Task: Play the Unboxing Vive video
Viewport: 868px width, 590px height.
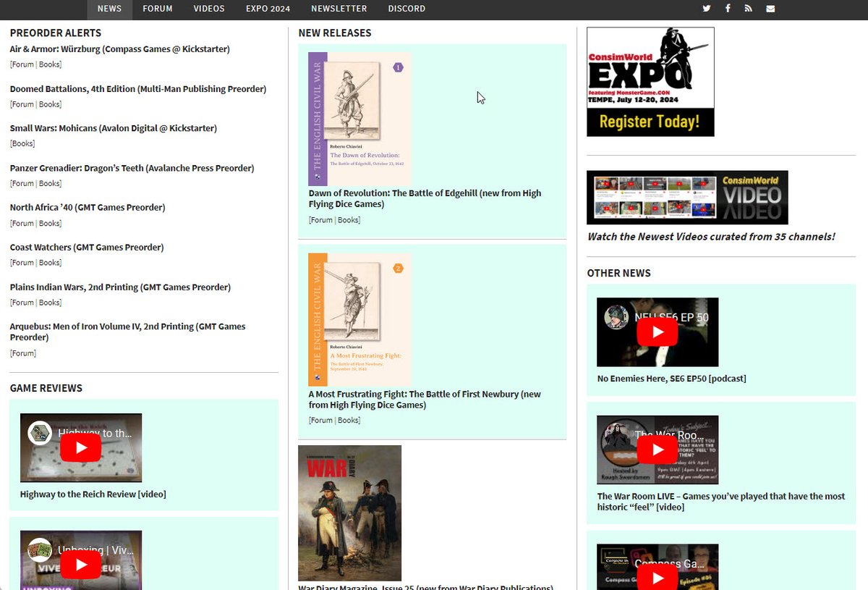Action: click(80, 565)
